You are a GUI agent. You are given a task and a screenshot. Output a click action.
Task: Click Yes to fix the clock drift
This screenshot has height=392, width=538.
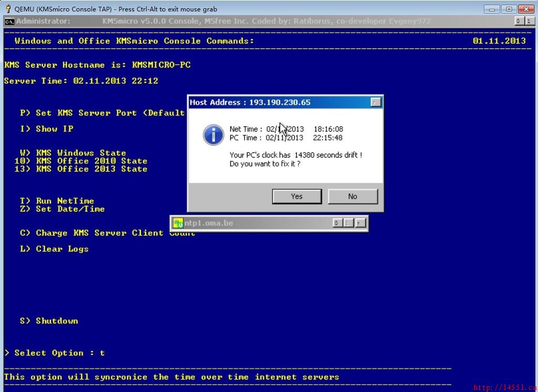click(x=297, y=197)
